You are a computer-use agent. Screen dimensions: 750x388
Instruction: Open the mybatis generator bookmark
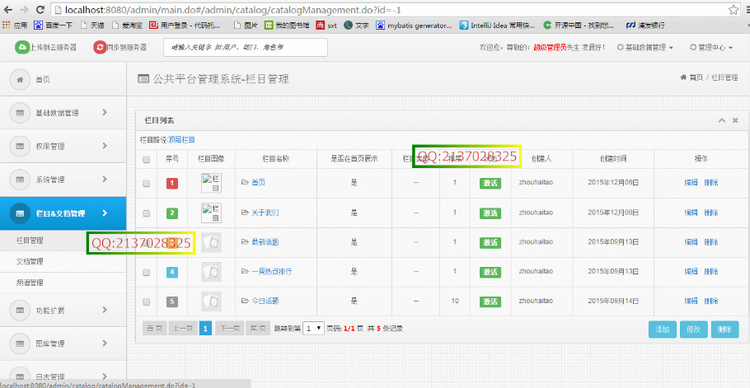414,25
